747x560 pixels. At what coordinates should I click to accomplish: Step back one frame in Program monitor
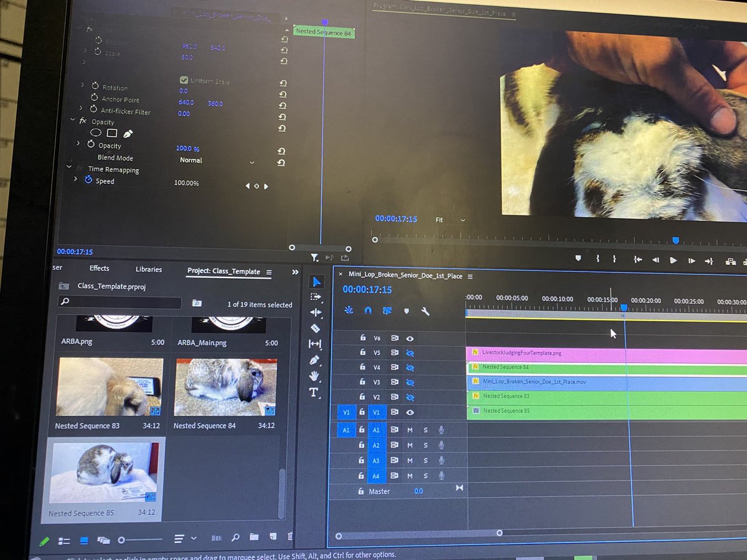pyautogui.click(x=655, y=260)
